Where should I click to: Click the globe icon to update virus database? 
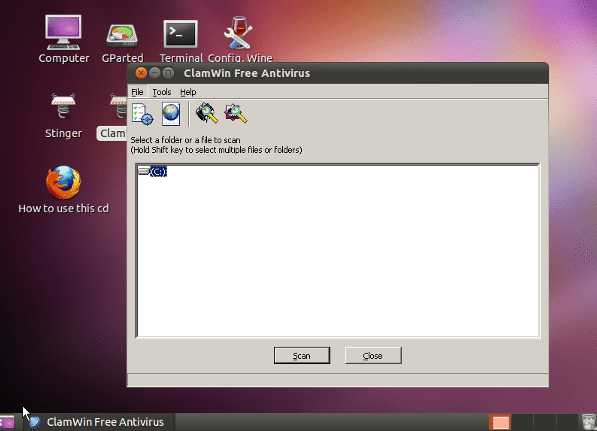(x=171, y=114)
